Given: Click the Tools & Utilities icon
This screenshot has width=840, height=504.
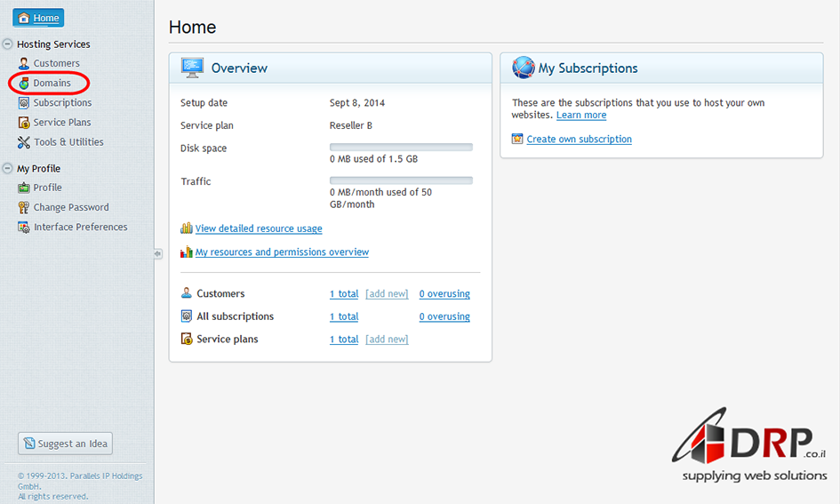Looking at the screenshot, I should 24,142.
